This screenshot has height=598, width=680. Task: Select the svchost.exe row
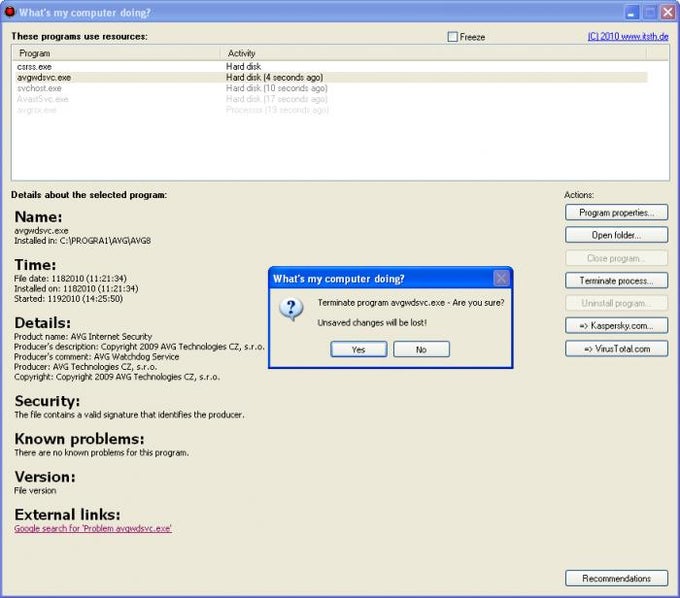(x=330, y=88)
